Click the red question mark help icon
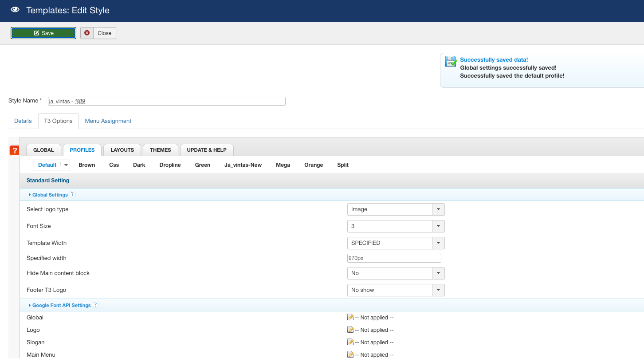This screenshot has height=358, width=644. 15,150
